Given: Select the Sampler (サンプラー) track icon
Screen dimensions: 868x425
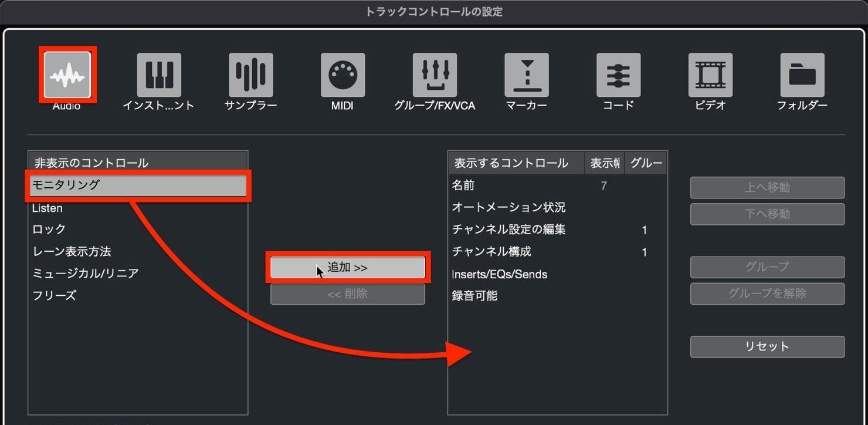Looking at the screenshot, I should tap(251, 75).
